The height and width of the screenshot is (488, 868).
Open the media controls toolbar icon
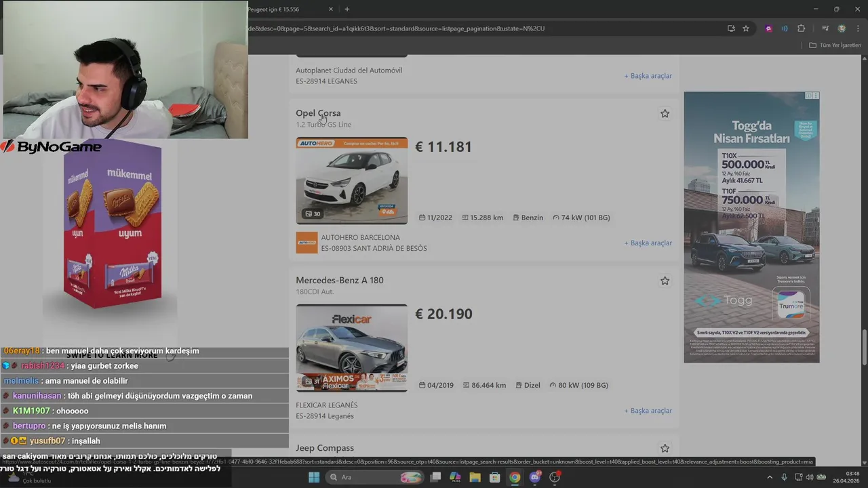(x=825, y=28)
